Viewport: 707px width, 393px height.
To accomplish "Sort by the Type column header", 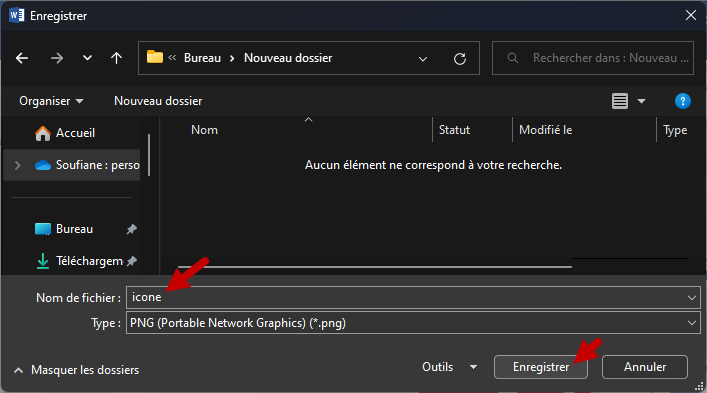I will [675, 130].
